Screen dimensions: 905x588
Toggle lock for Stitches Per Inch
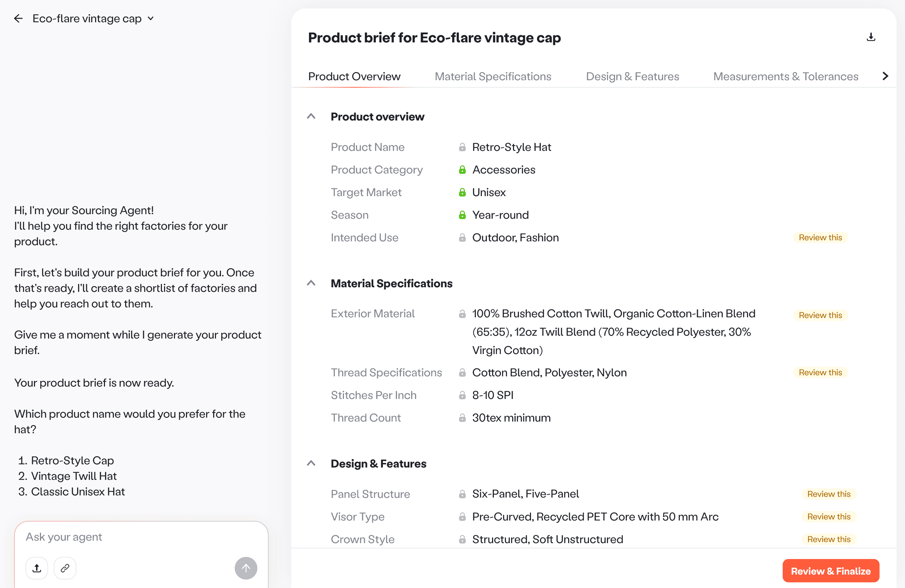462,395
